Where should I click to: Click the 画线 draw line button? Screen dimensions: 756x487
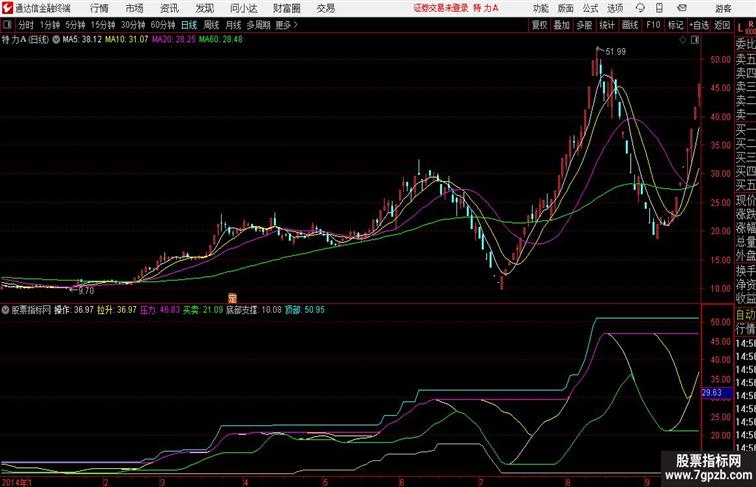pos(630,25)
